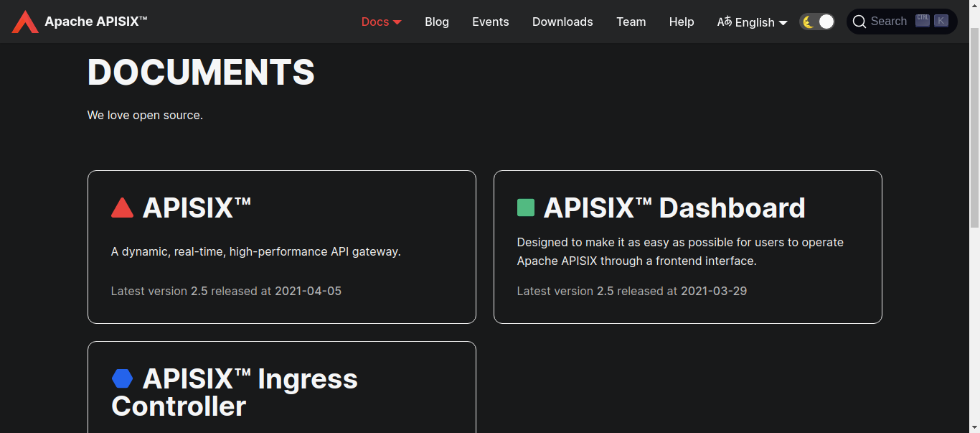Click the magnifier search icon
This screenshot has height=433, width=980.
[x=859, y=22]
